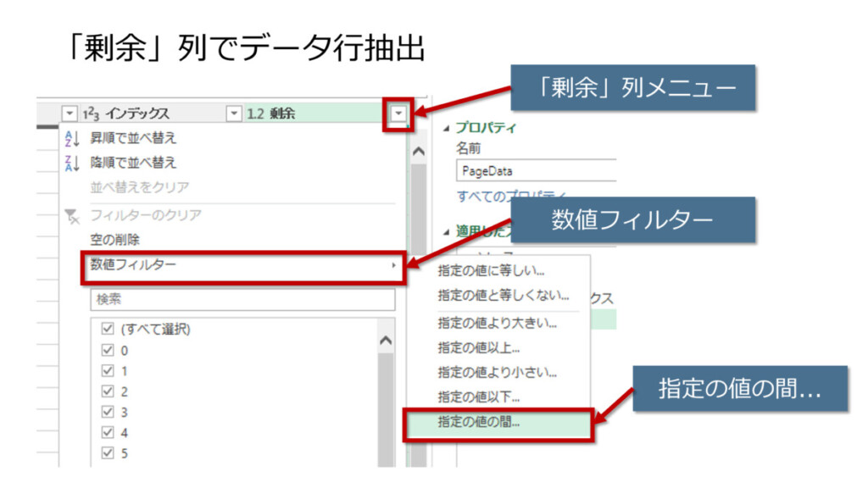Select 空の削除 menu entry

tap(115, 240)
